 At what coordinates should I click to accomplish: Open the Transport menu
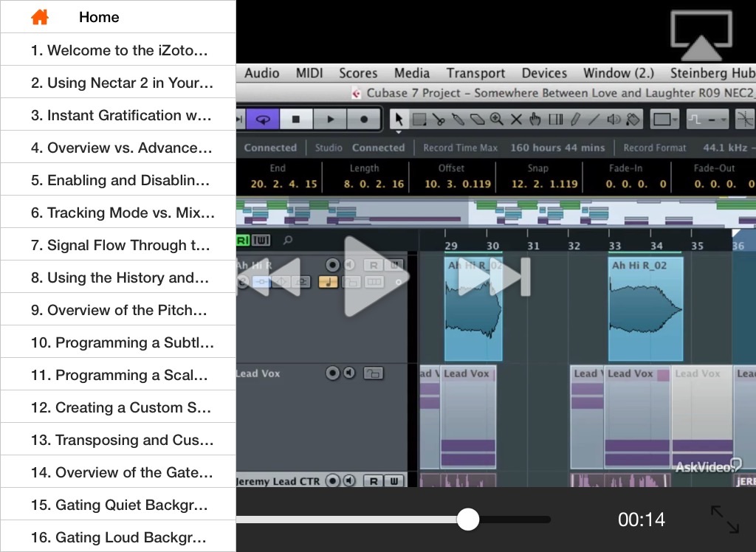click(x=475, y=73)
